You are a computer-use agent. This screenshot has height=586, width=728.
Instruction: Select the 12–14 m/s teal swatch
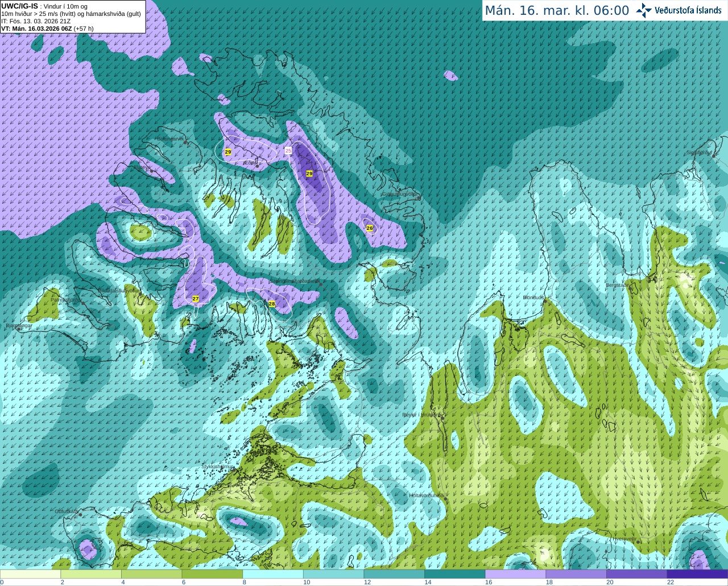tap(394, 574)
